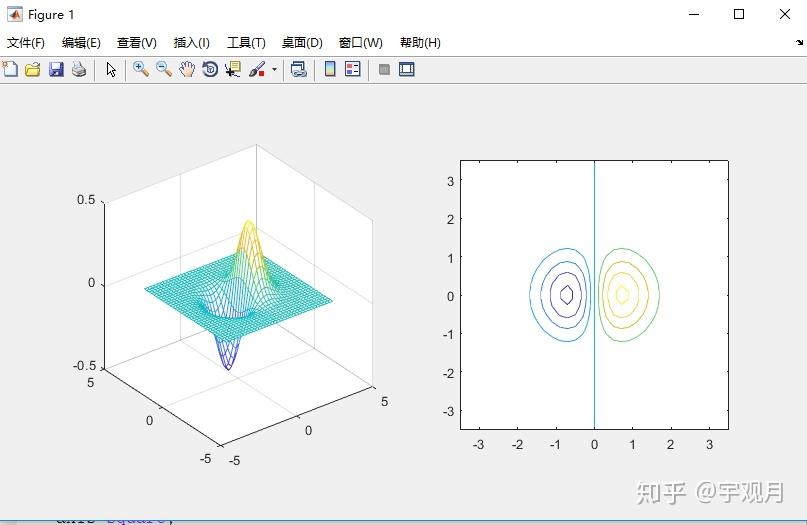Select the Pan hand tool
Viewport: 807px width, 525px height.
pyautogui.click(x=187, y=69)
